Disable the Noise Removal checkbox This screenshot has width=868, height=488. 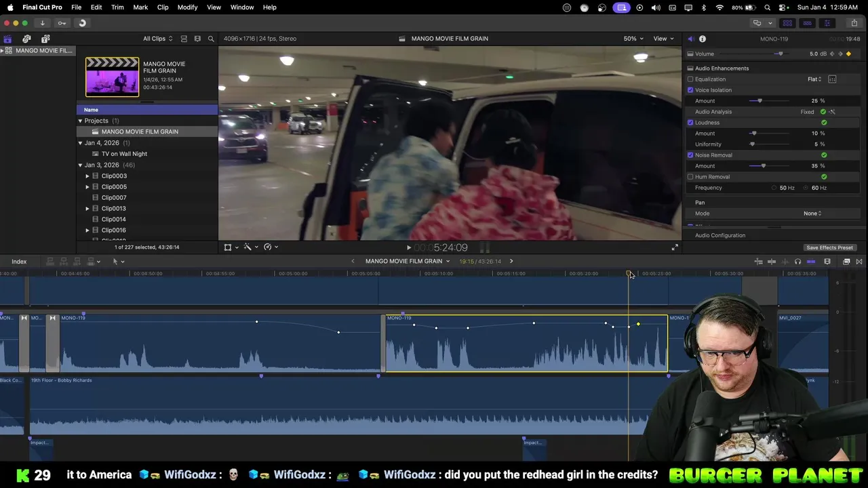tap(690, 155)
